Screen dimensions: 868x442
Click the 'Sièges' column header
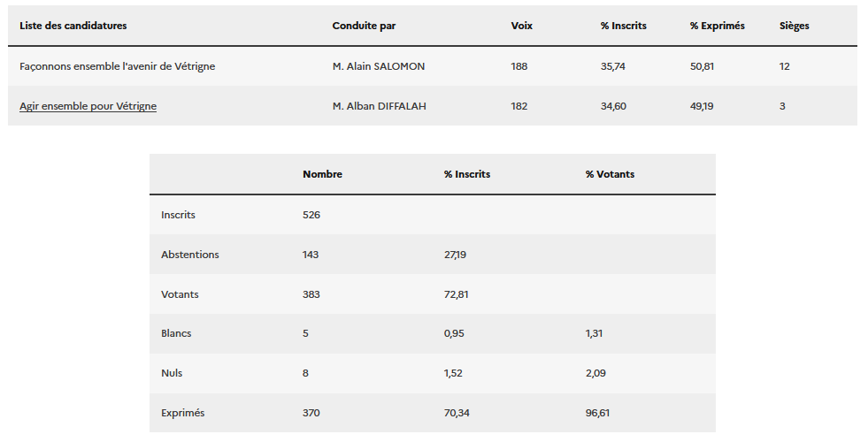click(x=794, y=26)
